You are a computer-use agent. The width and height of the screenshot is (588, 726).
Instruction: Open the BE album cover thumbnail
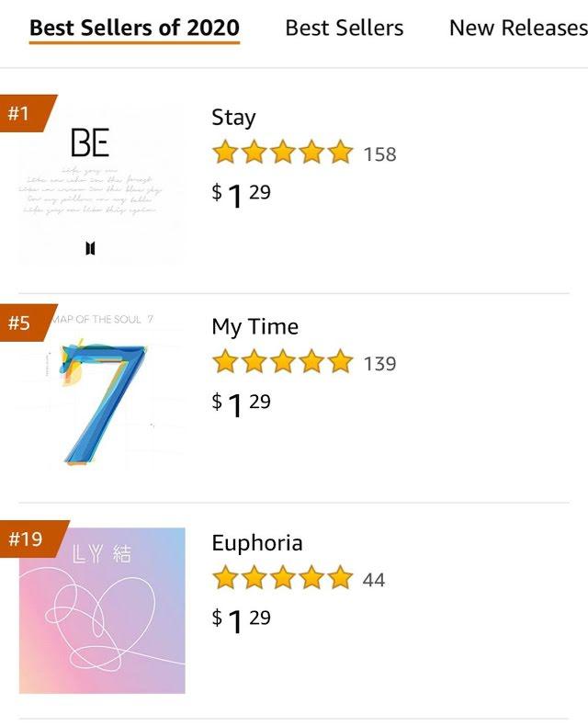point(101,184)
